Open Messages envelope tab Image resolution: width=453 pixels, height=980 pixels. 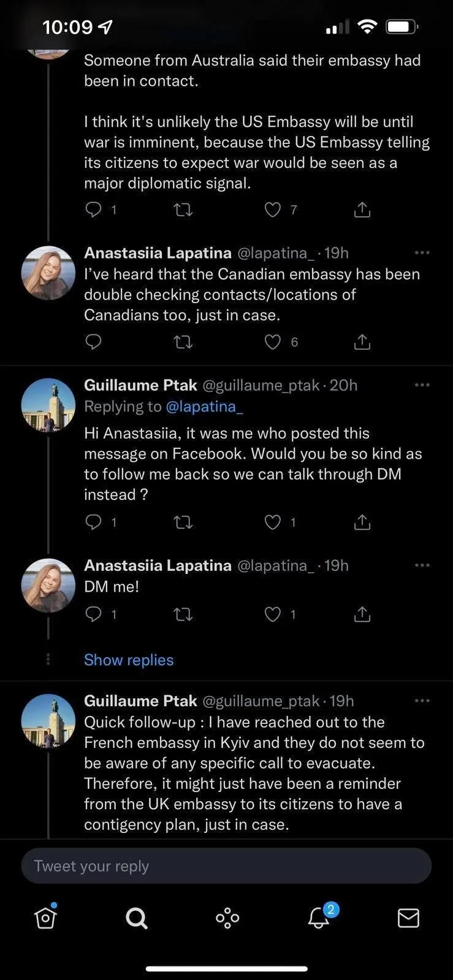(408, 918)
